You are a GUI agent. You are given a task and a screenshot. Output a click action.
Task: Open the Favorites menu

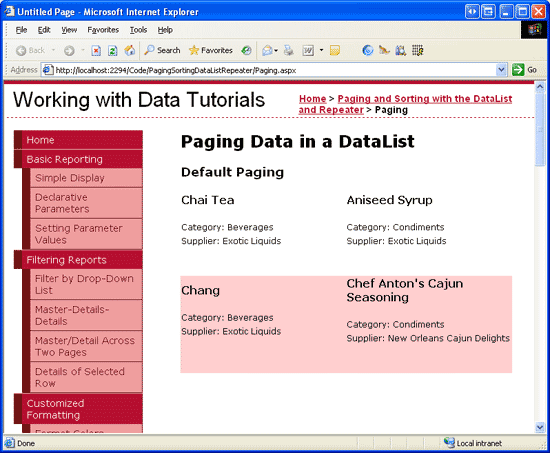point(103,30)
